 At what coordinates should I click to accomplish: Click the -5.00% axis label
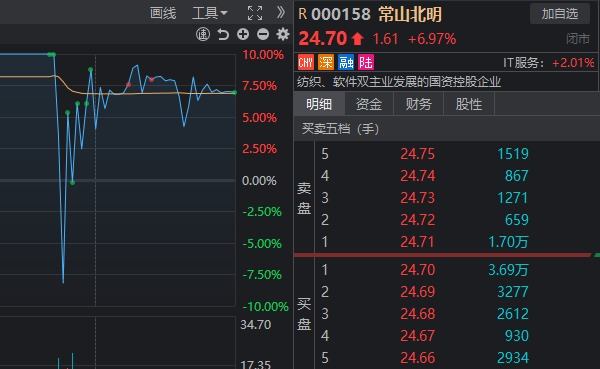click(262, 243)
